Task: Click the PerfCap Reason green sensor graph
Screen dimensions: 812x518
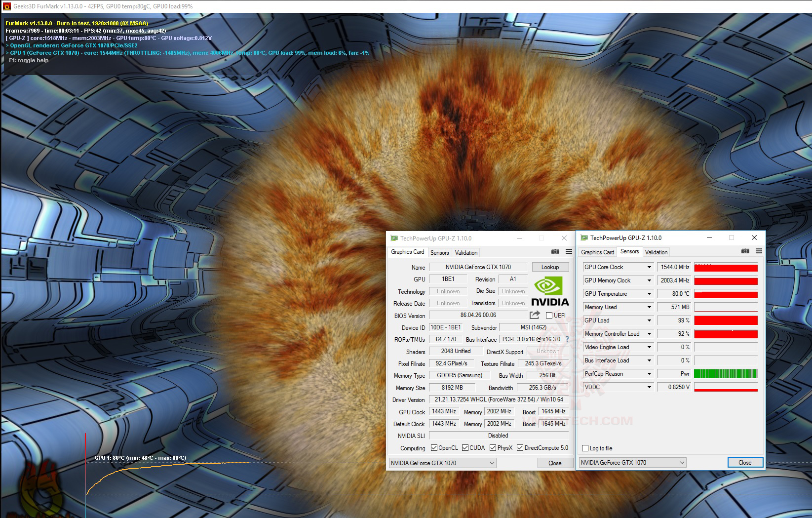Action: point(726,374)
